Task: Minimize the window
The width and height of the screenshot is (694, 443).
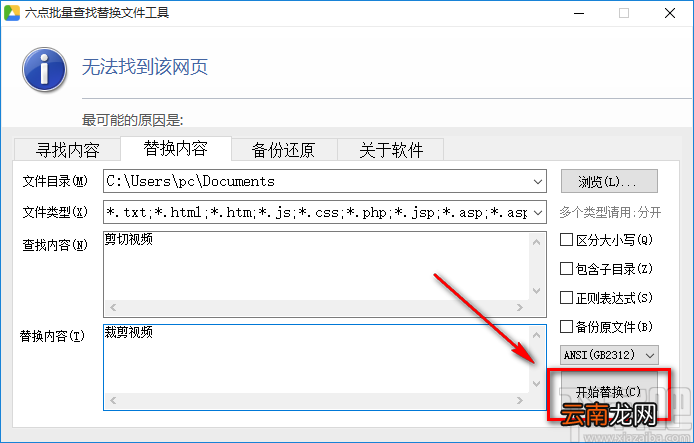Action: point(579,13)
